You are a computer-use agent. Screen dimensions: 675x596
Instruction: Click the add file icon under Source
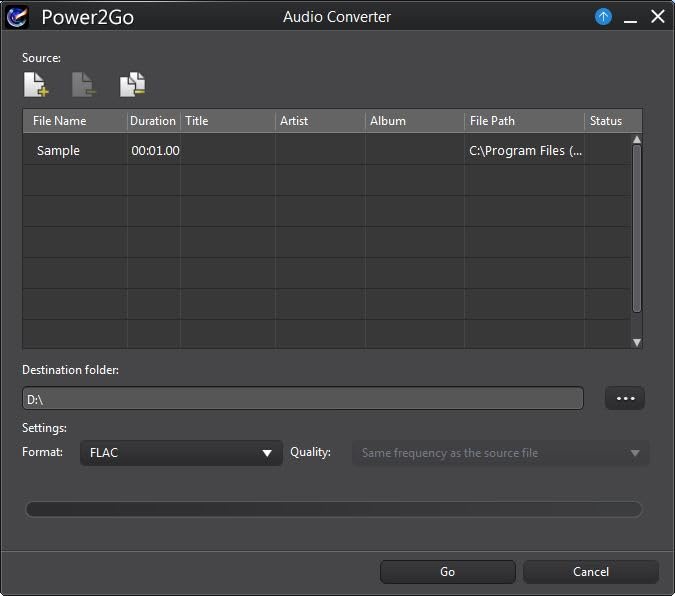[36, 86]
